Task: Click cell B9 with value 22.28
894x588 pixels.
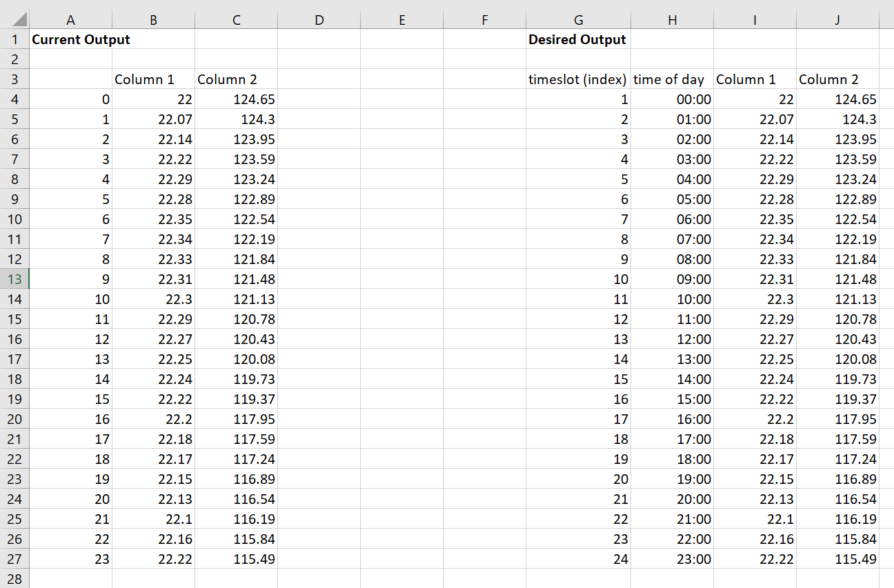Action: coord(153,199)
